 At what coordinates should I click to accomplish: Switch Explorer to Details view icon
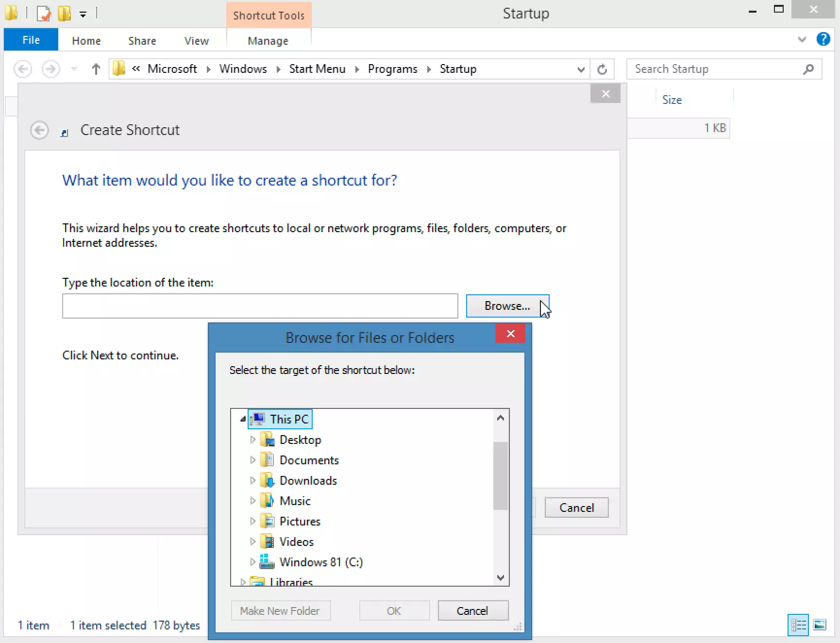[x=798, y=625]
